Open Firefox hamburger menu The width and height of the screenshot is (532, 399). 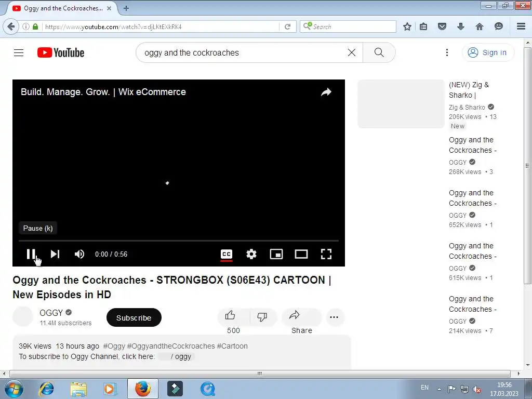(x=521, y=26)
